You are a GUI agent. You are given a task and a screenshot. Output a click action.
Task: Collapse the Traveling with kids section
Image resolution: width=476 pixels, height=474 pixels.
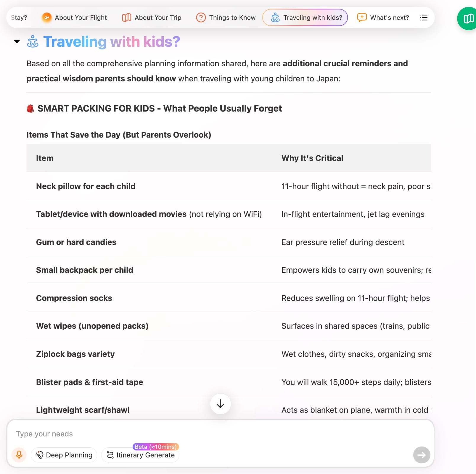tap(17, 41)
